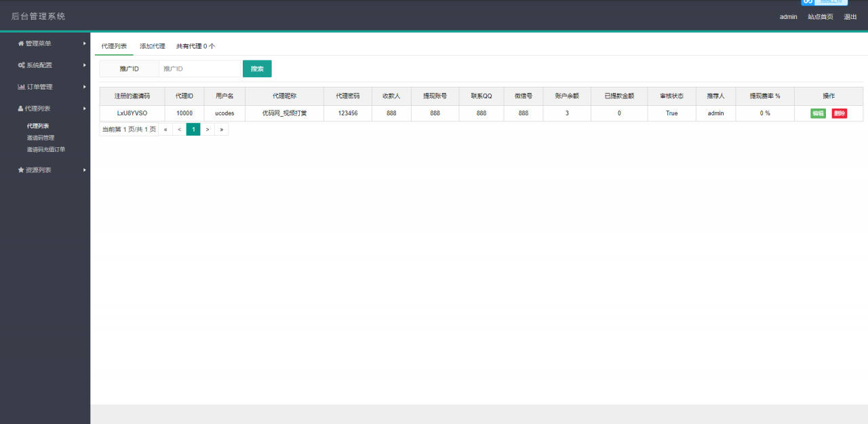
Task: Select page 1 in pagination
Action: (x=193, y=130)
